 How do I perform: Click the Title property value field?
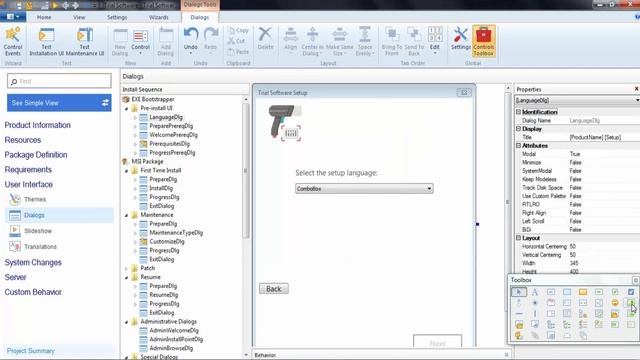pyautogui.click(x=604, y=137)
